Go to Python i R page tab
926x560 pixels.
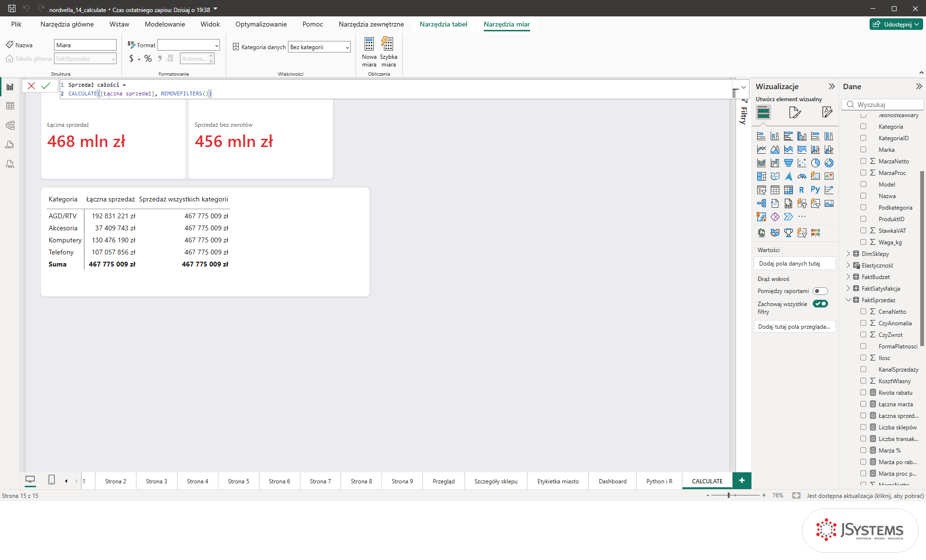pos(659,481)
